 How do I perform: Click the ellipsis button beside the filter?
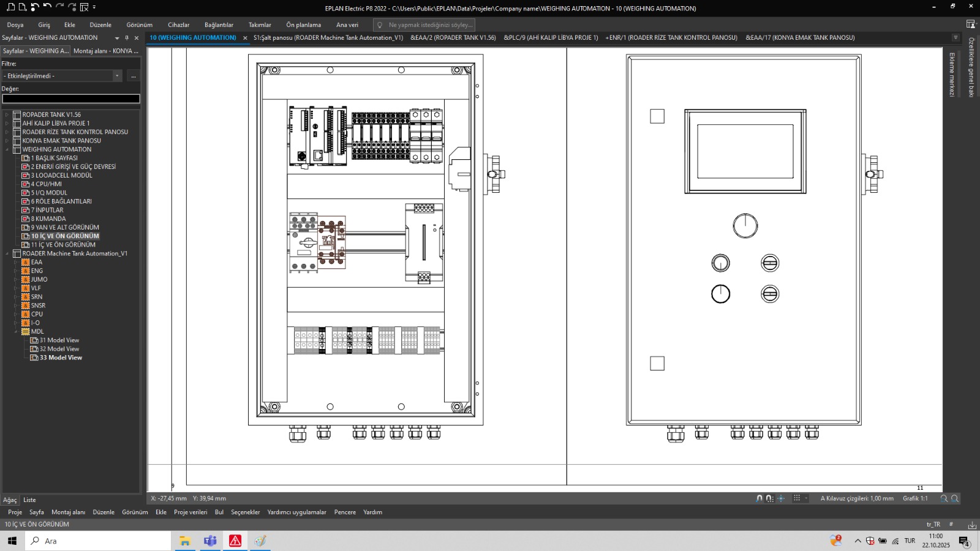(x=133, y=76)
